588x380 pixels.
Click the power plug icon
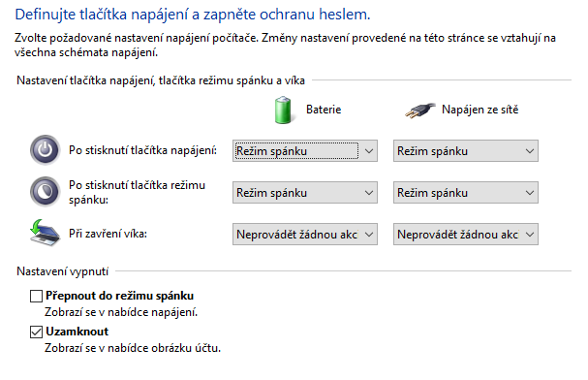pyautogui.click(x=420, y=111)
